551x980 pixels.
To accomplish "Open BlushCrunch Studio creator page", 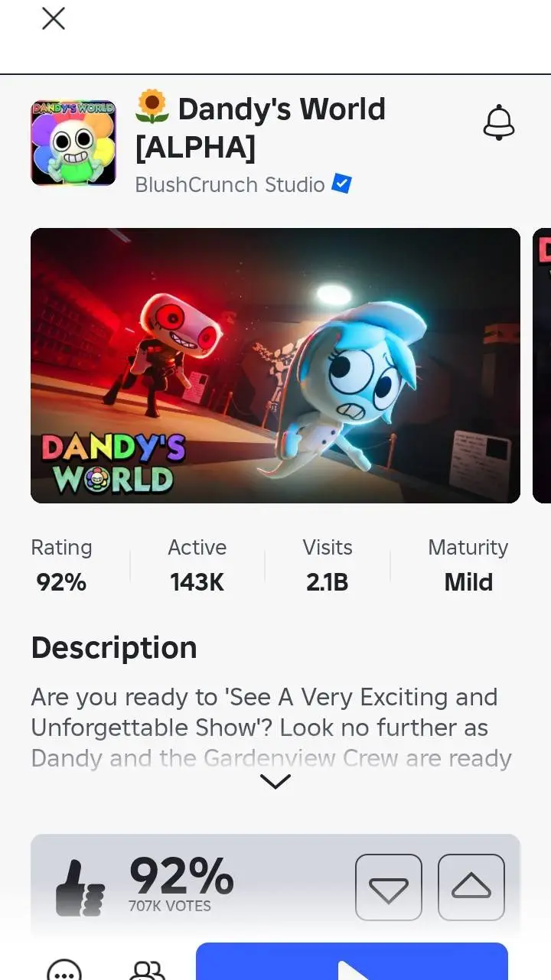I will (x=230, y=184).
